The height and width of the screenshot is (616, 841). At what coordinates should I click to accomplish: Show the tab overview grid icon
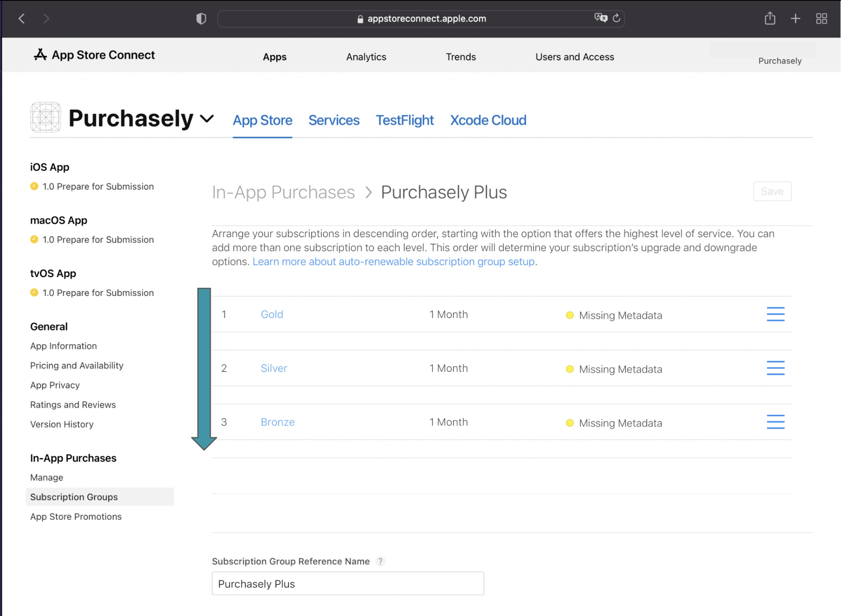(x=821, y=19)
